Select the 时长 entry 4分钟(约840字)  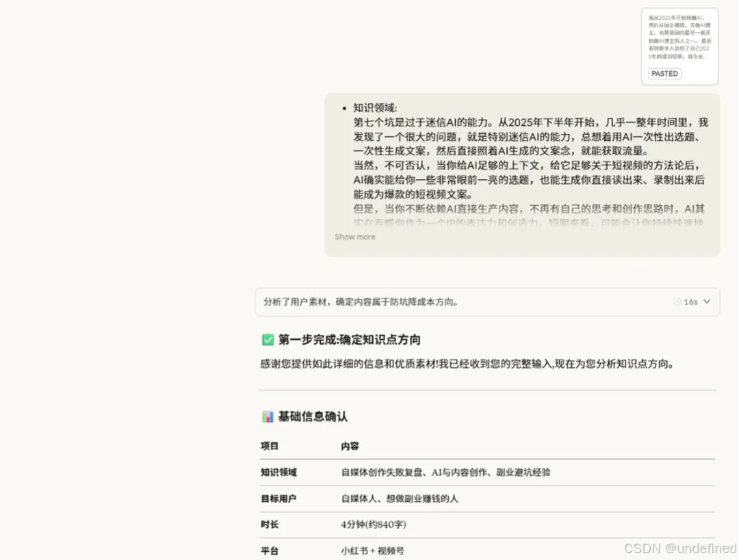tap(374, 524)
